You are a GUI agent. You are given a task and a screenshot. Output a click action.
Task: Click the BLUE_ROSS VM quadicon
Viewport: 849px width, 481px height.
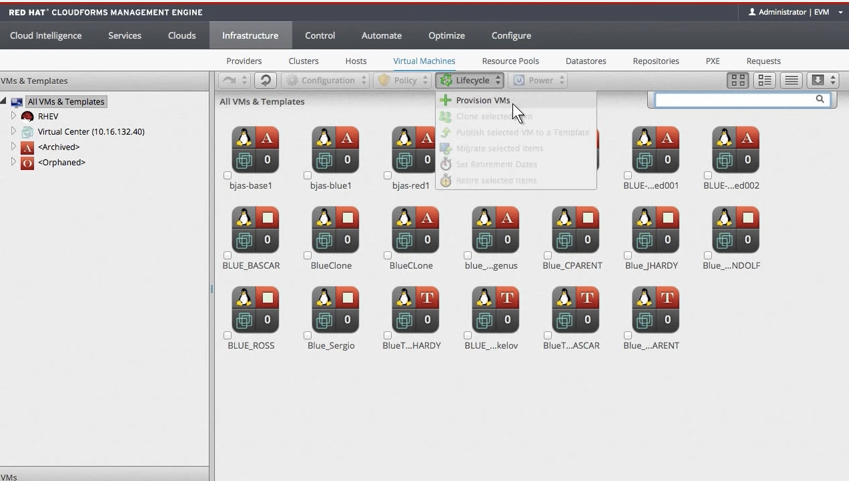click(256, 310)
